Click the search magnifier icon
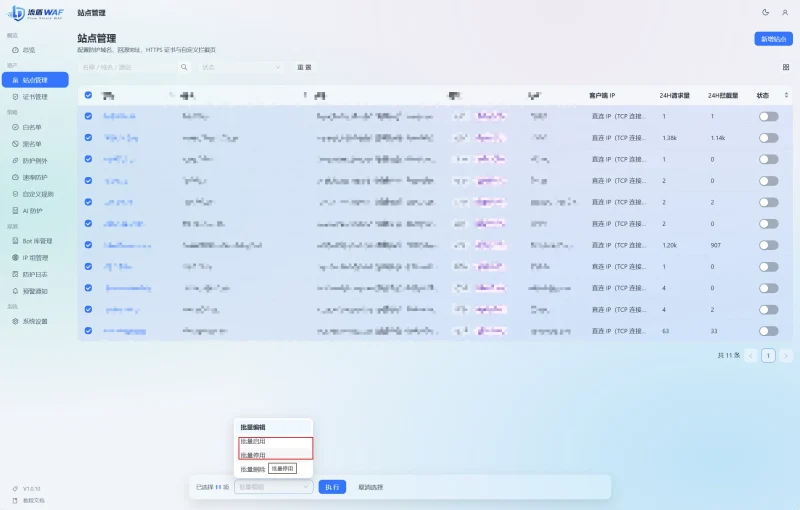Image resolution: width=800 pixels, height=510 pixels. [184, 67]
